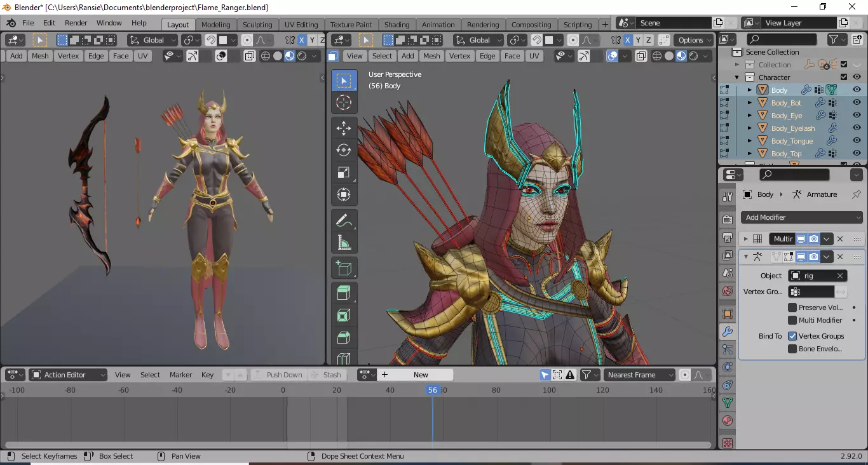868x465 pixels.
Task: Open the Active Tool and Workspace settings tab
Action: pos(728,197)
